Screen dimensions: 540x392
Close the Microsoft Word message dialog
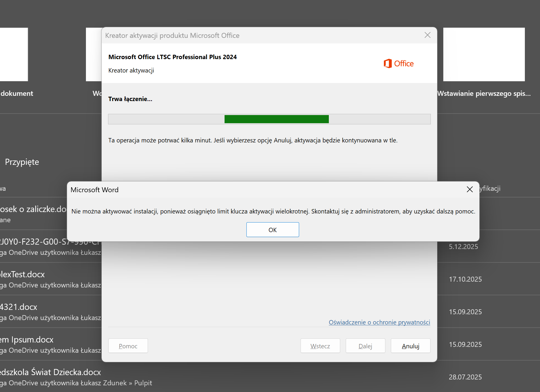[470, 190]
